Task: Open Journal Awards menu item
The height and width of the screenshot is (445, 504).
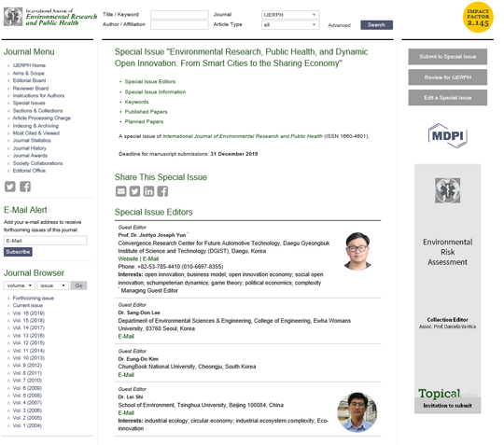Action: pyautogui.click(x=30, y=156)
